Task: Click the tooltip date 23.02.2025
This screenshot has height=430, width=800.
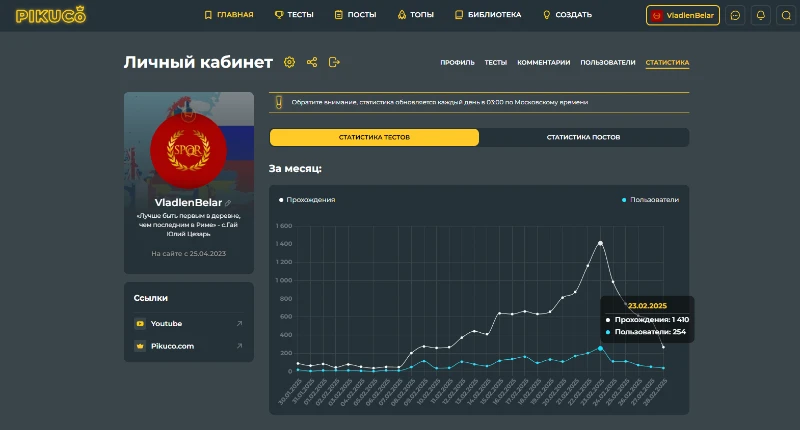Action: pyautogui.click(x=647, y=306)
